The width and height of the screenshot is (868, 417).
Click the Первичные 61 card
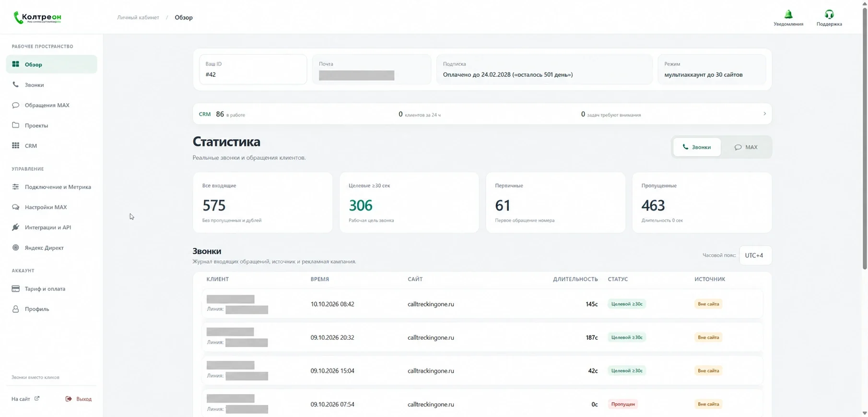point(555,203)
